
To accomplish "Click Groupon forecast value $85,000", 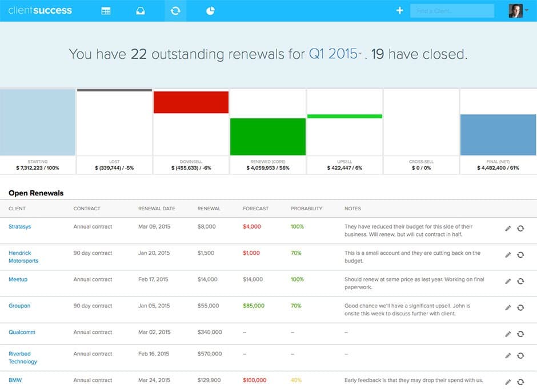I will [254, 306].
